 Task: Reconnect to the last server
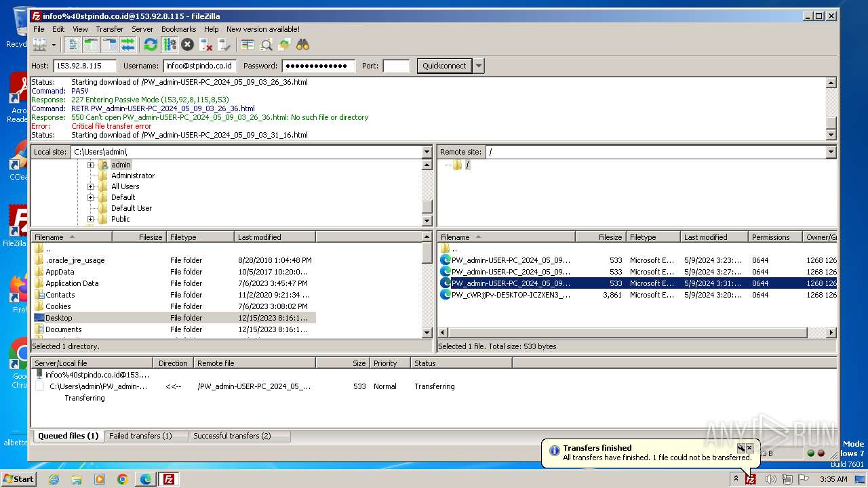[224, 45]
